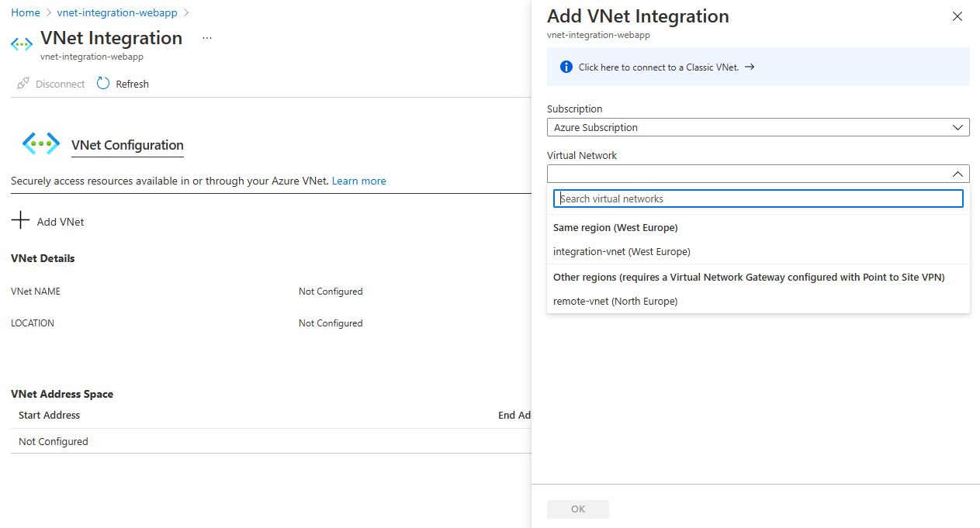Select remote-vnet (North Europe) option
Viewport: 980px width, 528px height.
pyautogui.click(x=615, y=301)
